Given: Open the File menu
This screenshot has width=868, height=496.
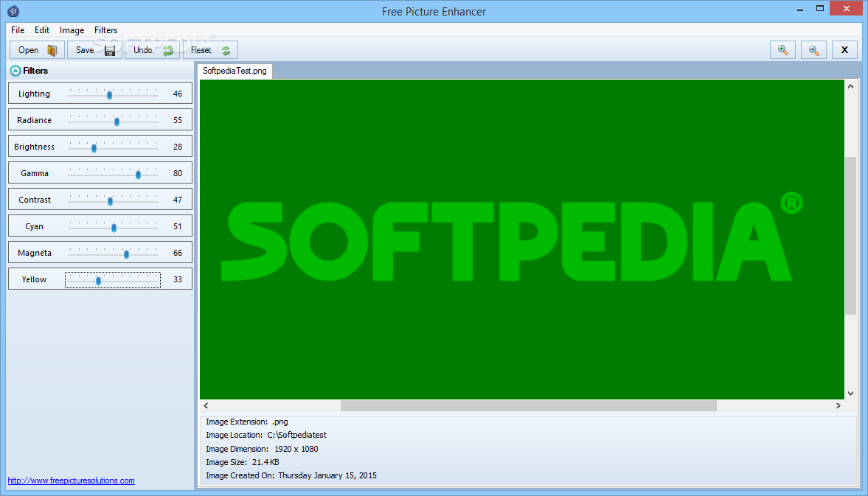Looking at the screenshot, I should coord(18,30).
